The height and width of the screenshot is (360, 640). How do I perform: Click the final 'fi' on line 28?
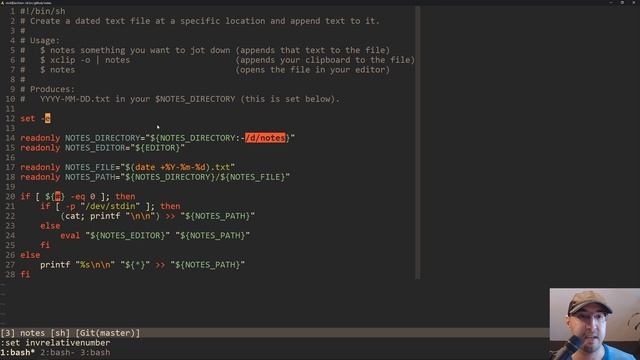[25, 274]
